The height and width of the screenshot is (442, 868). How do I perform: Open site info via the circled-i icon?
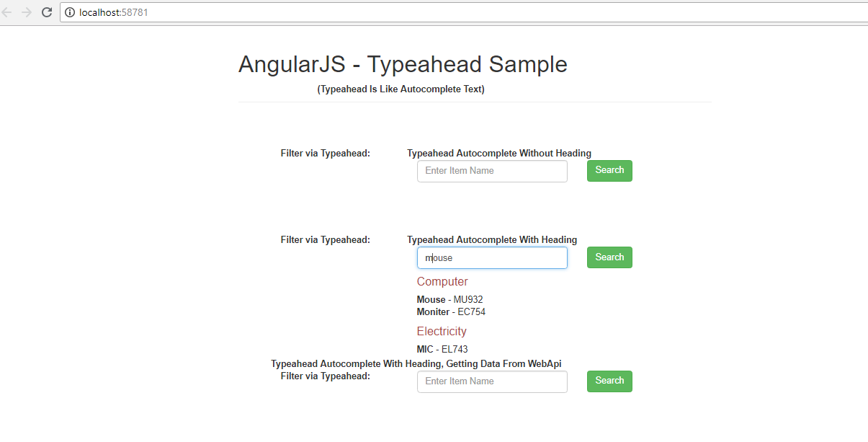pyautogui.click(x=68, y=12)
